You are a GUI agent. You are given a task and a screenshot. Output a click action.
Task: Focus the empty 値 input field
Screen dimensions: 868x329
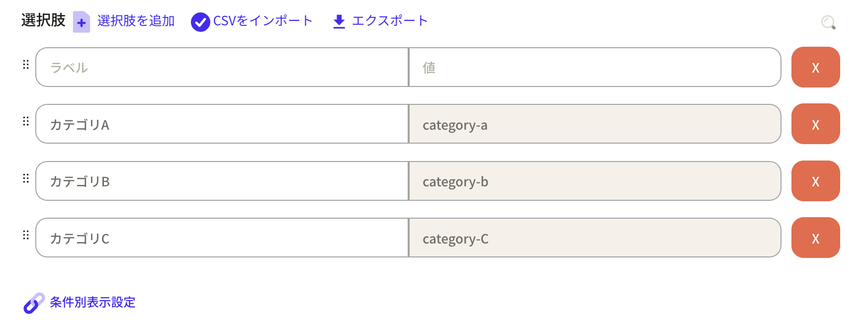tap(595, 67)
